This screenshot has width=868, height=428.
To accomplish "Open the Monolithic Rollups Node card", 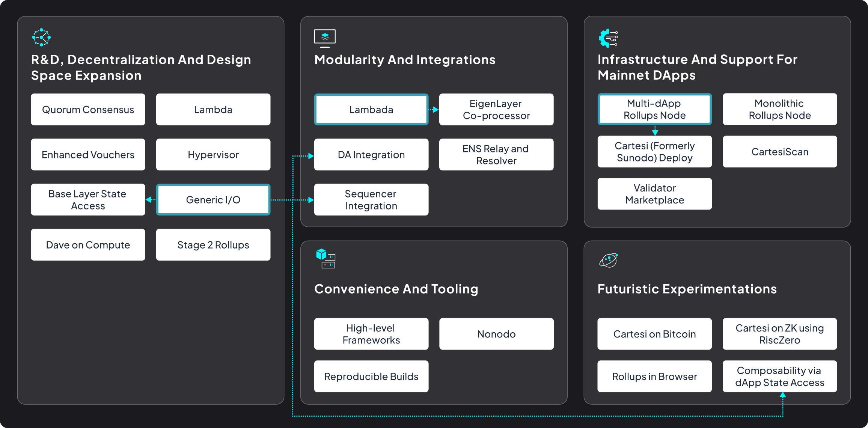I will [780, 109].
